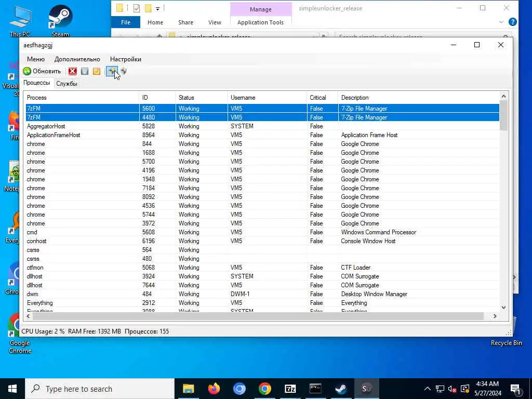The width and height of the screenshot is (532, 399).
Task: Select the chrome process with ID 3972
Action: [x=262, y=223]
